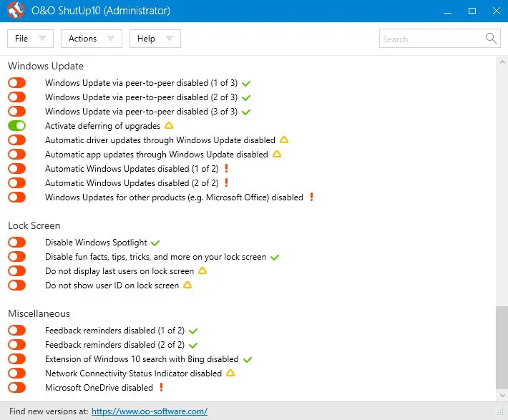Click green checkmark next to Bing search extension
508x420 pixels.
248,360
